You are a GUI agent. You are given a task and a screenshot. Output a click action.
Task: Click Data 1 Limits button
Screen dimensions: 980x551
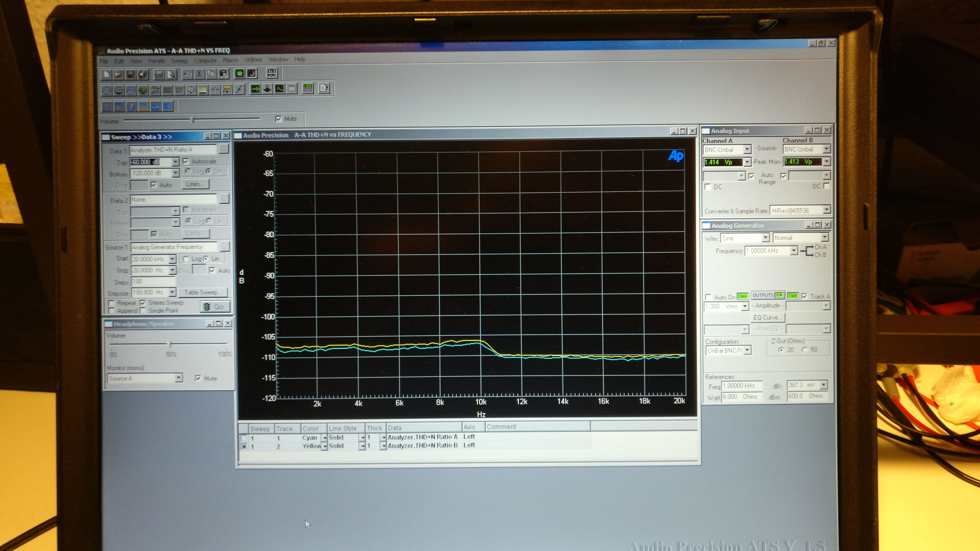pos(196,185)
